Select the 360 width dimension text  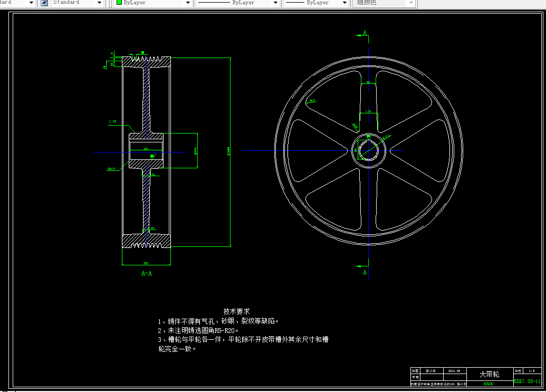click(x=146, y=263)
